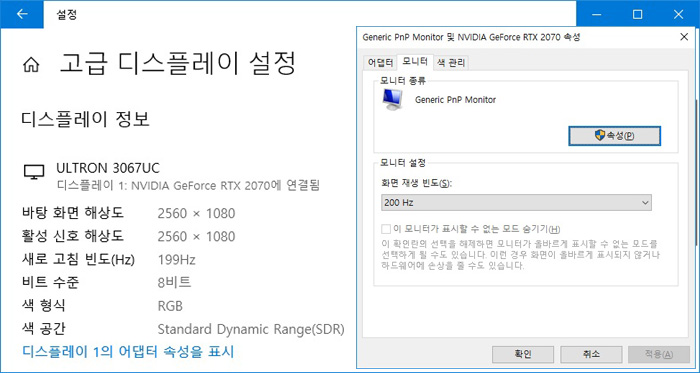Image resolution: width=700 pixels, height=373 pixels.
Task: Open the 색 관리 tab
Action: (x=451, y=63)
